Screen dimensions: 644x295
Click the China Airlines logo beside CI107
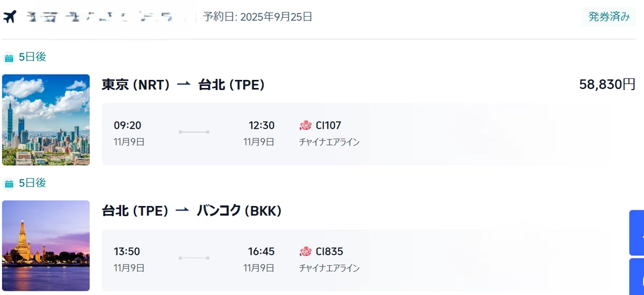click(305, 126)
